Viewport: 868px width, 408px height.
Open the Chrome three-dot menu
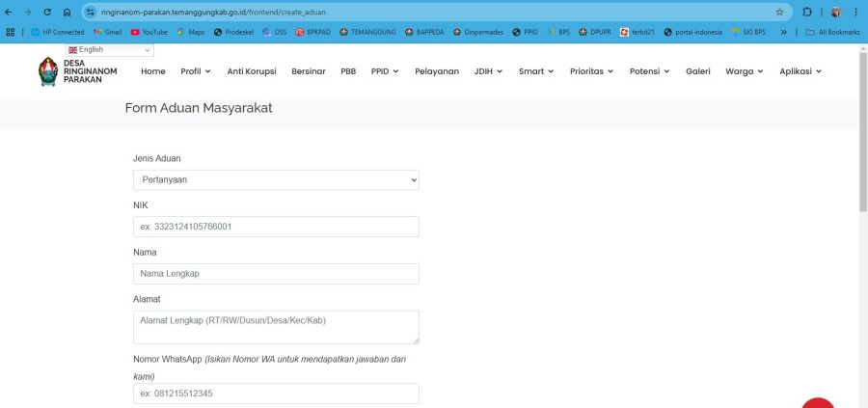point(854,12)
